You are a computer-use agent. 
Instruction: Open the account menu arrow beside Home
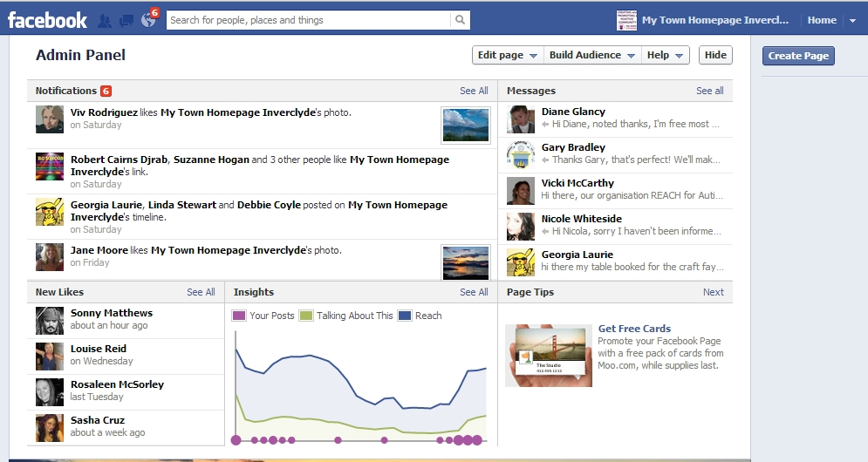pyautogui.click(x=852, y=20)
